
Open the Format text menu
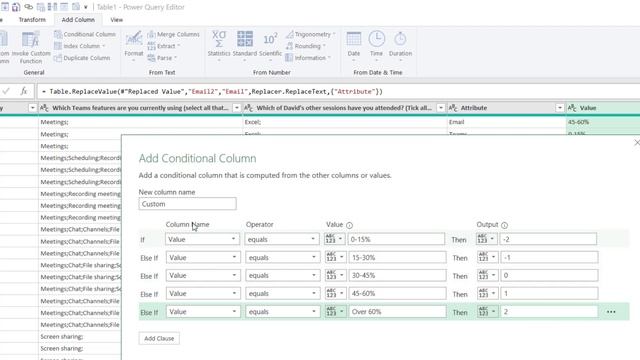pos(133,46)
